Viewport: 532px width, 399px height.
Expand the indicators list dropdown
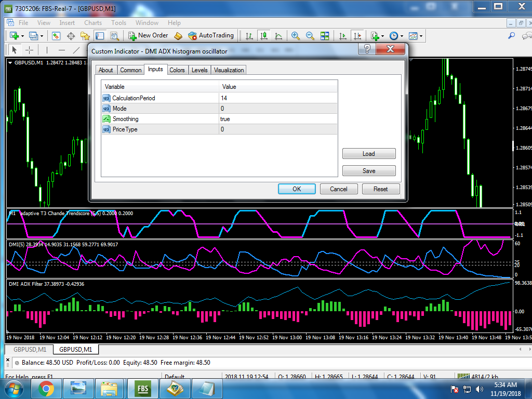click(378, 36)
